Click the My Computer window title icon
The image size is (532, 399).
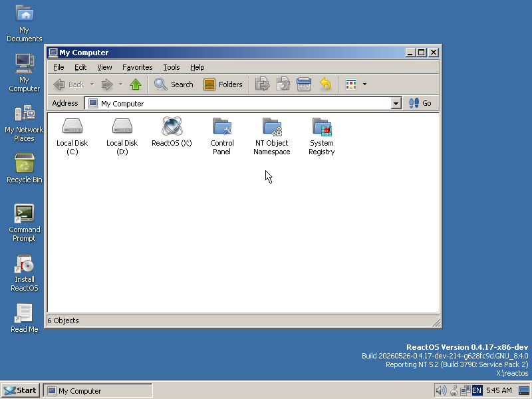[53, 53]
